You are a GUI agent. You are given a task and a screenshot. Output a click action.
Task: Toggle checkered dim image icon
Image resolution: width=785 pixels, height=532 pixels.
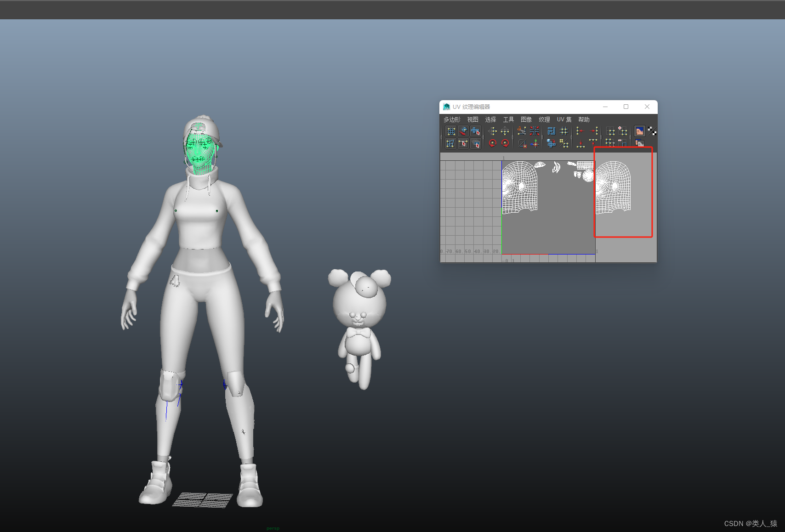652,131
